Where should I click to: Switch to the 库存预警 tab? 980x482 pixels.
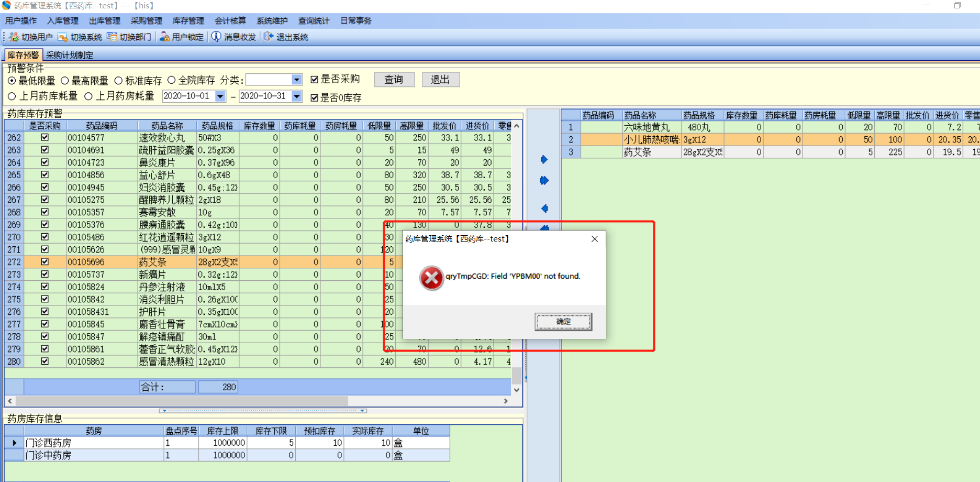(x=23, y=55)
